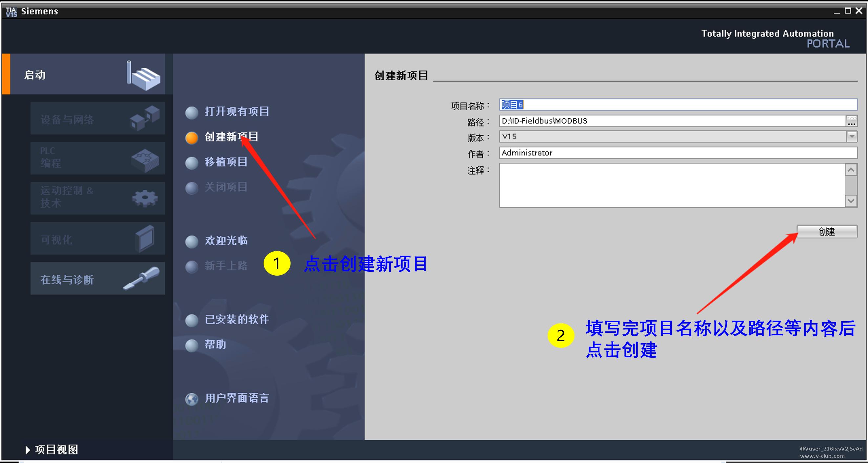Click the bullet beside 欢迎光临

192,242
